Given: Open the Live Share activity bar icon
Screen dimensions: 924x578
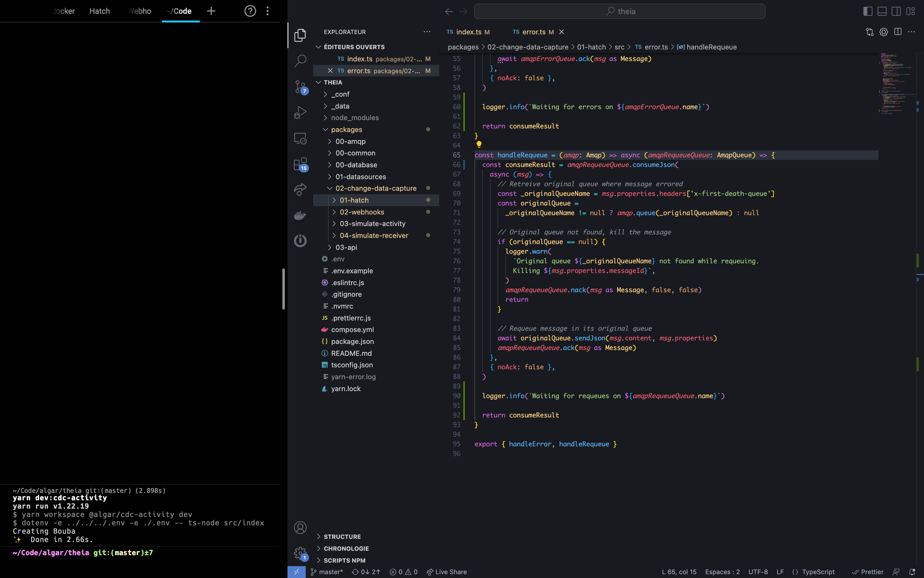Looking at the screenshot, I should pyautogui.click(x=300, y=189).
